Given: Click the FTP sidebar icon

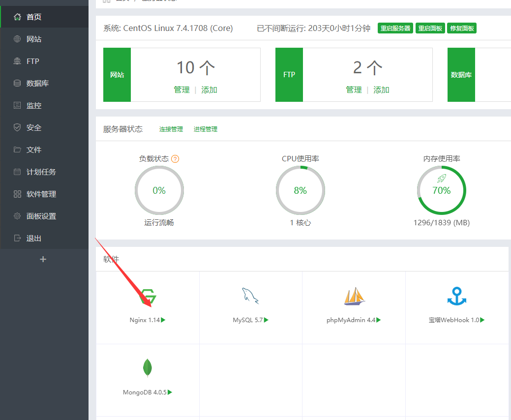Looking at the screenshot, I should (x=17, y=61).
